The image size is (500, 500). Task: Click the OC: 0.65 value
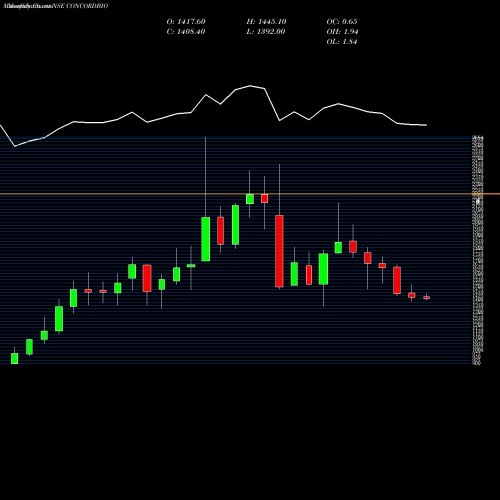[x=342, y=22]
